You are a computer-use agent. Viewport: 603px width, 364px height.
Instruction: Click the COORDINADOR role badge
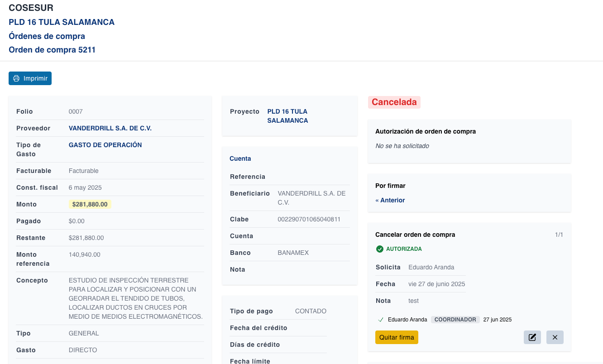pyautogui.click(x=455, y=319)
